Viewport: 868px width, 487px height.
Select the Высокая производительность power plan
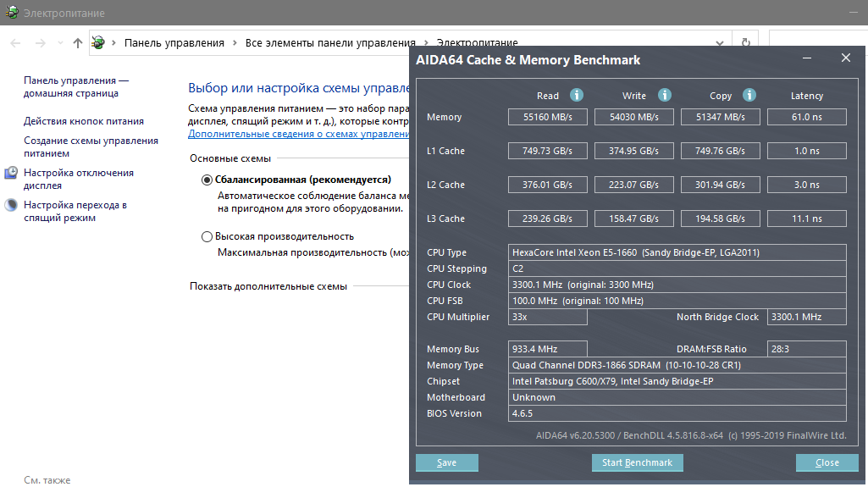207,237
